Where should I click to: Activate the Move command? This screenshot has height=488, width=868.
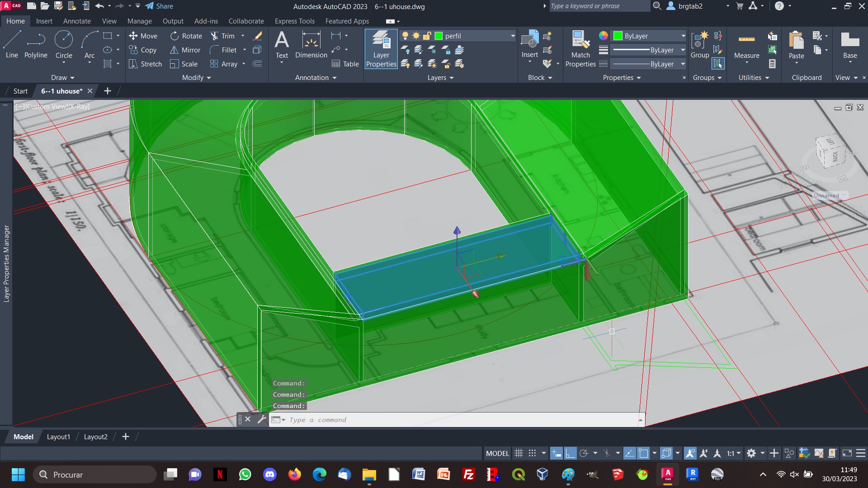click(x=143, y=36)
